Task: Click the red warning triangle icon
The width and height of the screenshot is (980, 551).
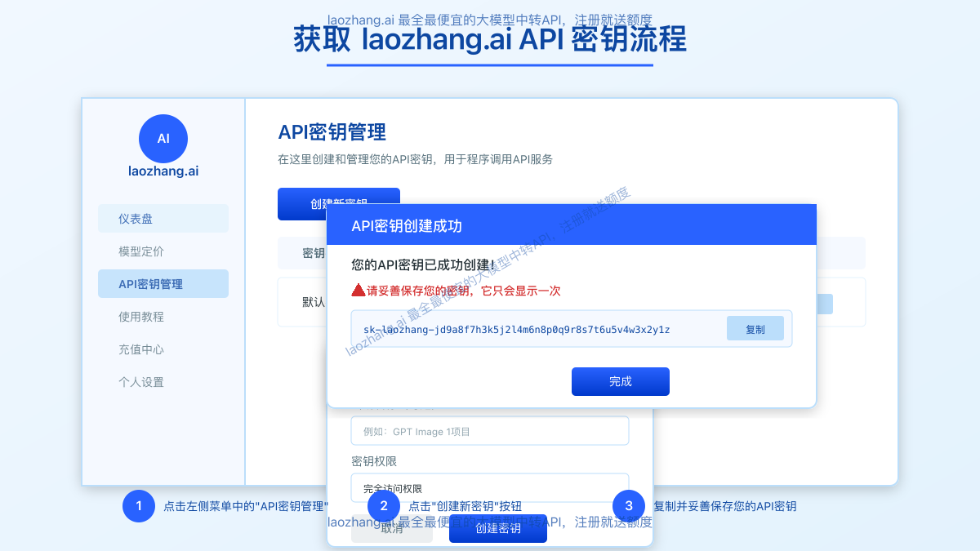Action: 358,290
